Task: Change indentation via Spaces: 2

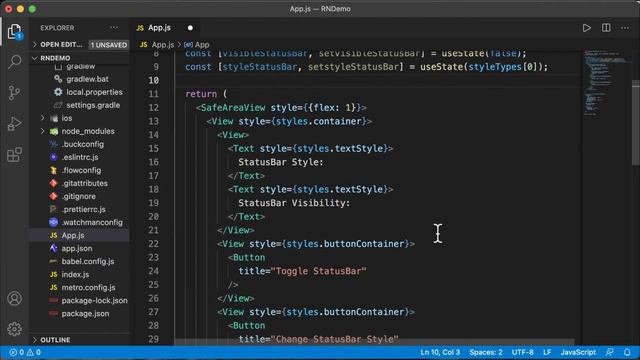Action: 486,352
